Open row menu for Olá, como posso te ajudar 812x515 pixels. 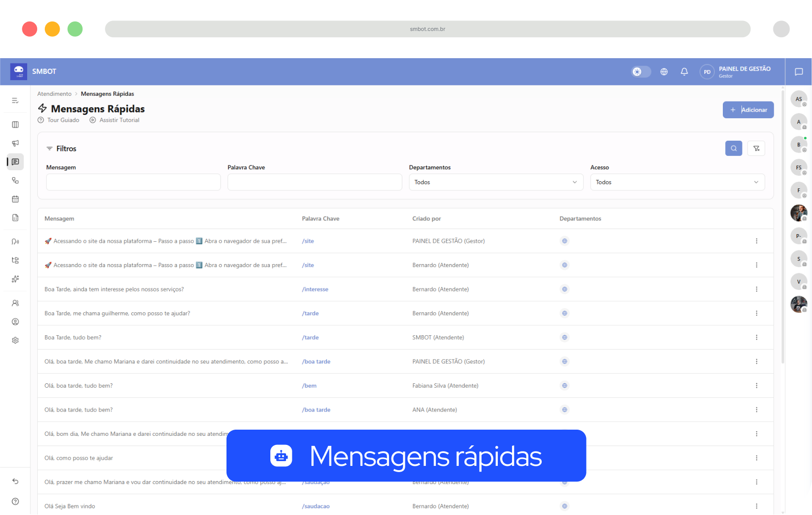click(756, 458)
